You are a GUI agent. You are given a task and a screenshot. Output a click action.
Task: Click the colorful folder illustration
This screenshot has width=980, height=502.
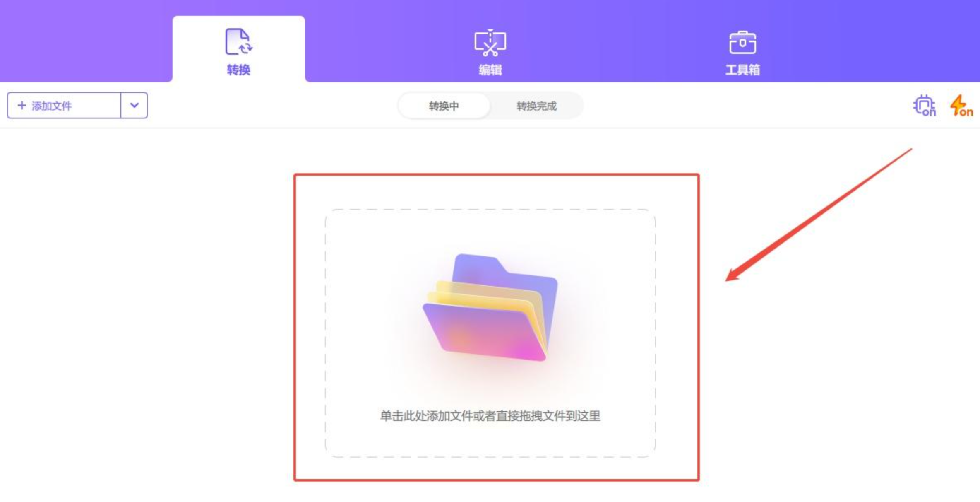click(490, 307)
